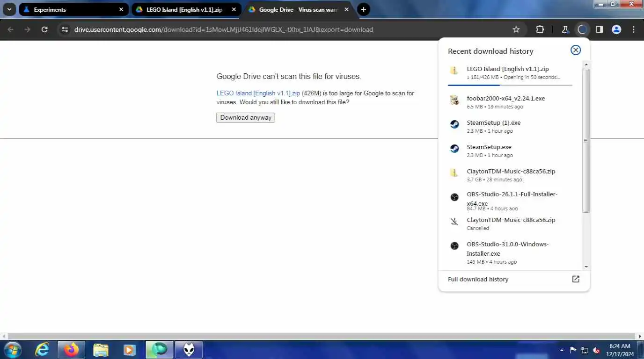Open the tab search dropdown arrow
The height and width of the screenshot is (359, 644).
(x=9, y=9)
